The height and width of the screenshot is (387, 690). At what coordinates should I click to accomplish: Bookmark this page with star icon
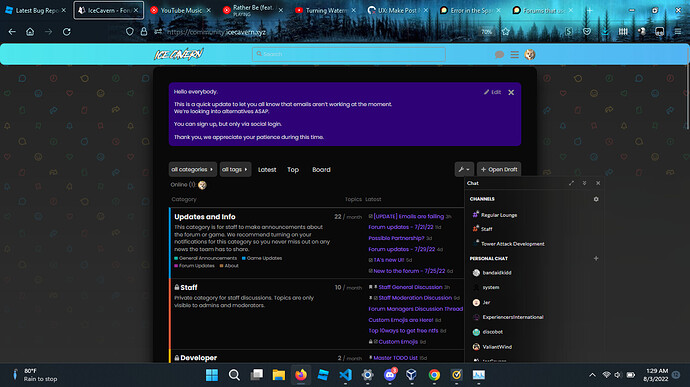click(506, 32)
